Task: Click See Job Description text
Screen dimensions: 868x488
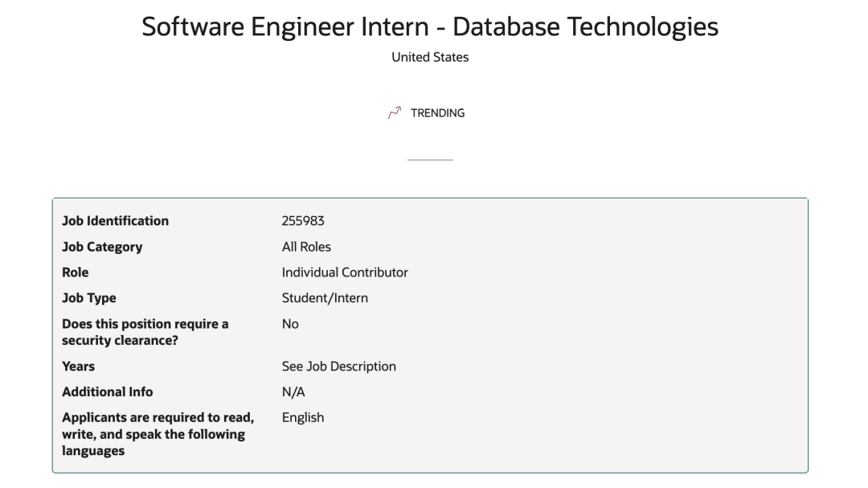Action: tap(339, 366)
